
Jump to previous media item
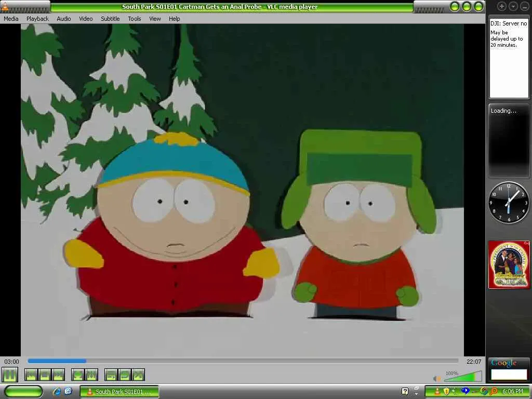pos(31,375)
